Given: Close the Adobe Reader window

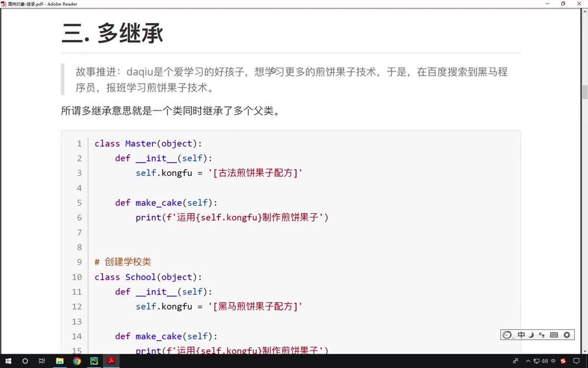Looking at the screenshot, I should (579, 4).
